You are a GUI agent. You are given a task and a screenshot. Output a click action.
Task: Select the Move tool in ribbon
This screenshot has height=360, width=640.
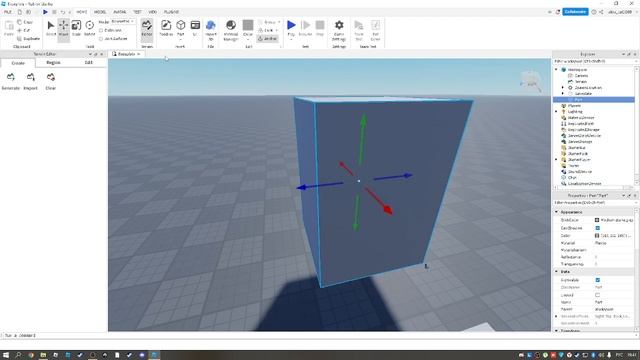[63, 28]
